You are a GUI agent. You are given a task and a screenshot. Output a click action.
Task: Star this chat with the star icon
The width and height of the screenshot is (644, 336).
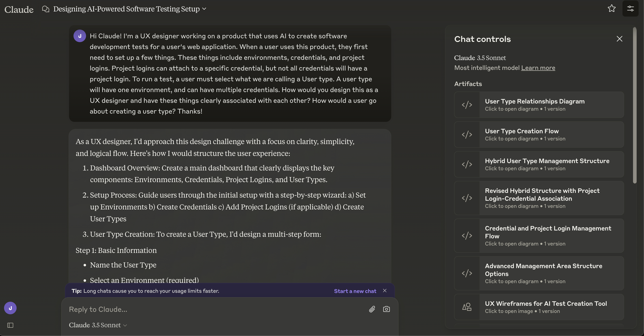(x=612, y=9)
